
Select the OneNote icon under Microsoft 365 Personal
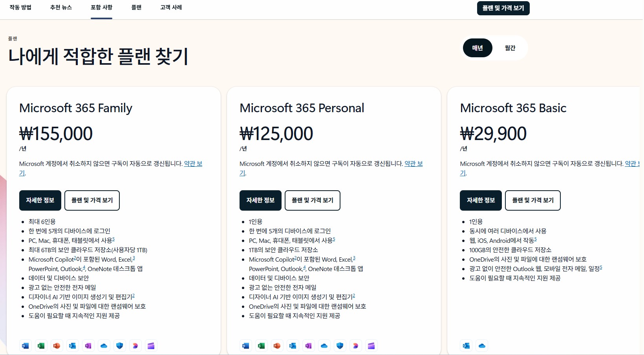309,346
